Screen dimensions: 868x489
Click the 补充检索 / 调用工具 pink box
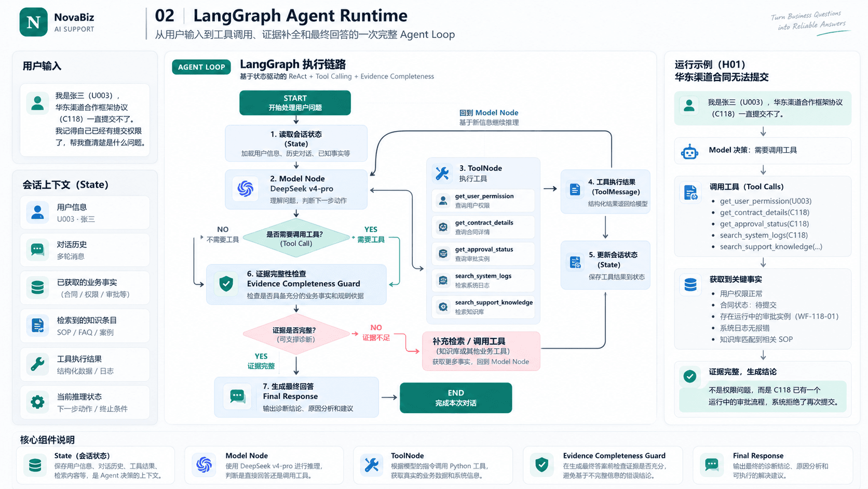481,351
